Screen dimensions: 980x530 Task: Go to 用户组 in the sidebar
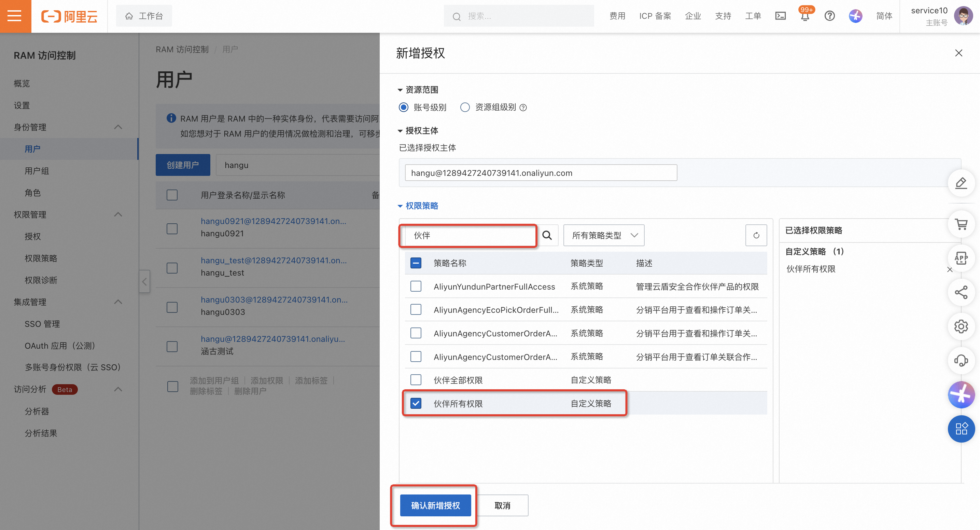37,171
